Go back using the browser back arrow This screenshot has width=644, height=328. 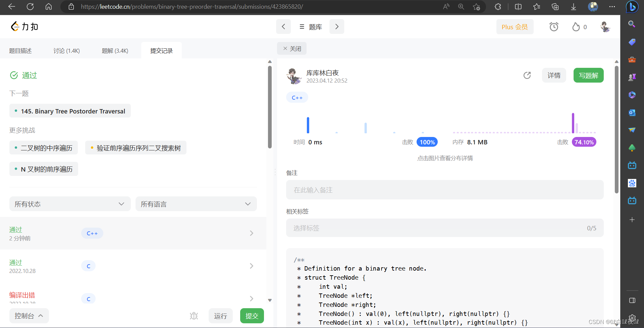coord(12,7)
